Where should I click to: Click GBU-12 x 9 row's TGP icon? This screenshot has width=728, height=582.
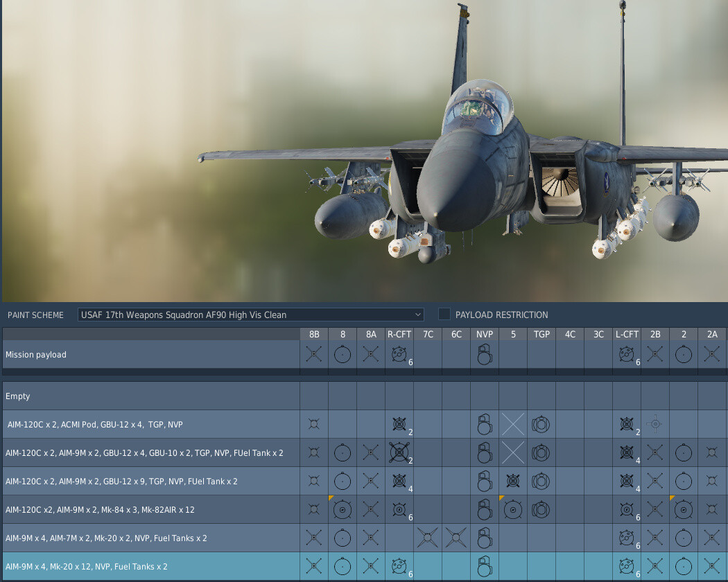541,482
